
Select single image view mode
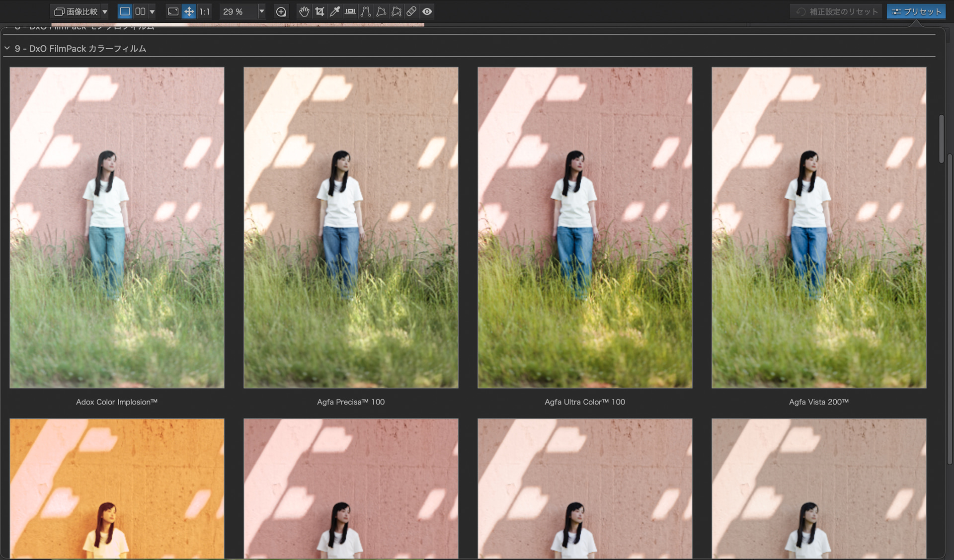click(x=125, y=11)
